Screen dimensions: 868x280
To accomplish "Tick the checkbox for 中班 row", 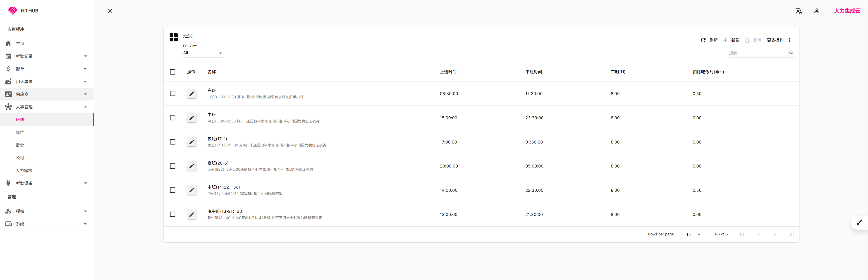I will (172, 118).
